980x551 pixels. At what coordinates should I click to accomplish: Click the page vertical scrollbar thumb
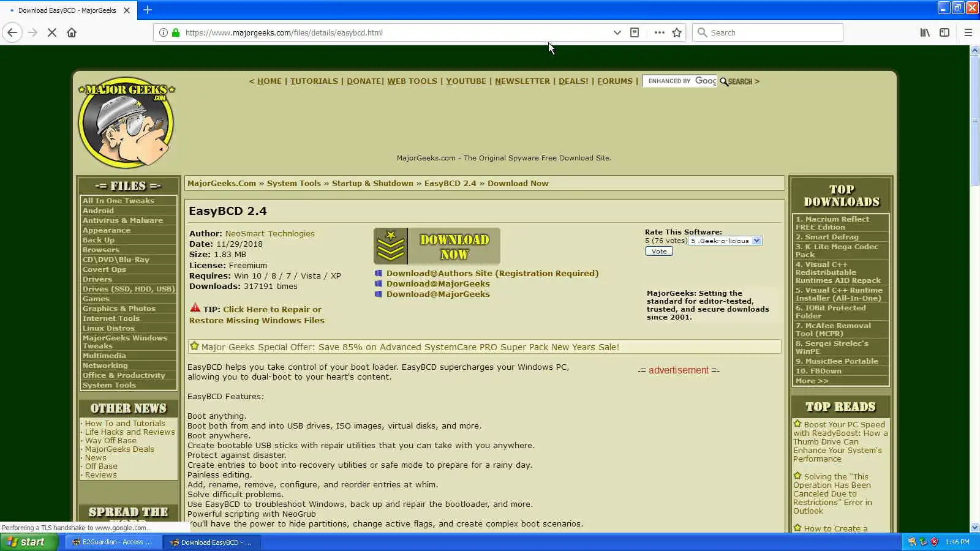click(974, 120)
